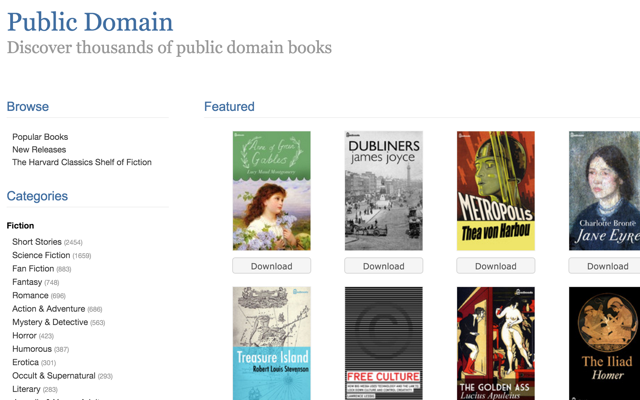640x400 pixels.
Task: Select the Science Fiction category
Action: [41, 255]
